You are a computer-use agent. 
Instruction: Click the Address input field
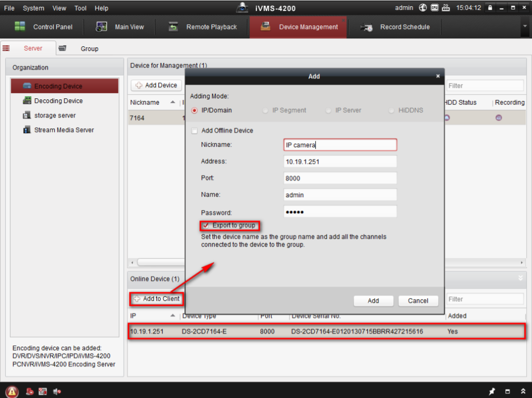(x=340, y=161)
